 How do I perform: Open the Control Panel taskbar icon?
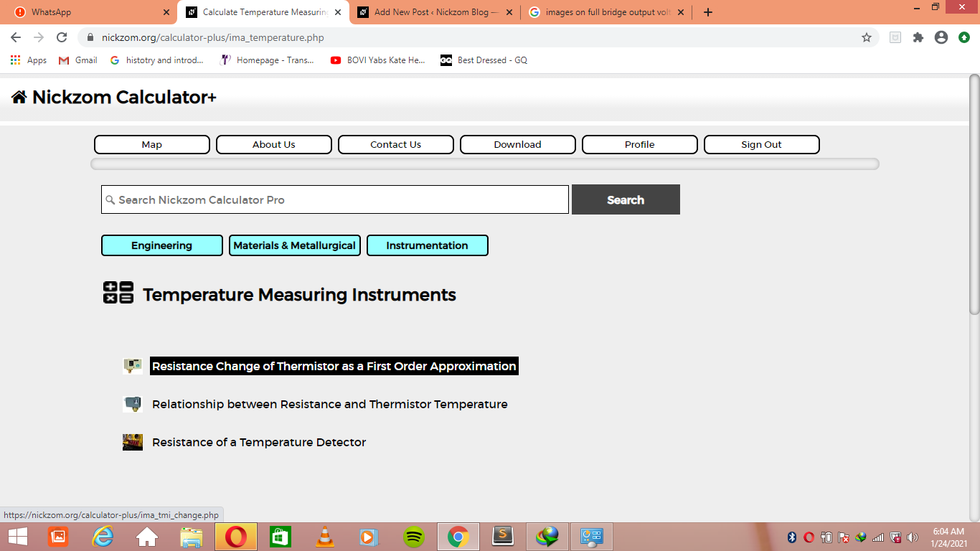(592, 537)
